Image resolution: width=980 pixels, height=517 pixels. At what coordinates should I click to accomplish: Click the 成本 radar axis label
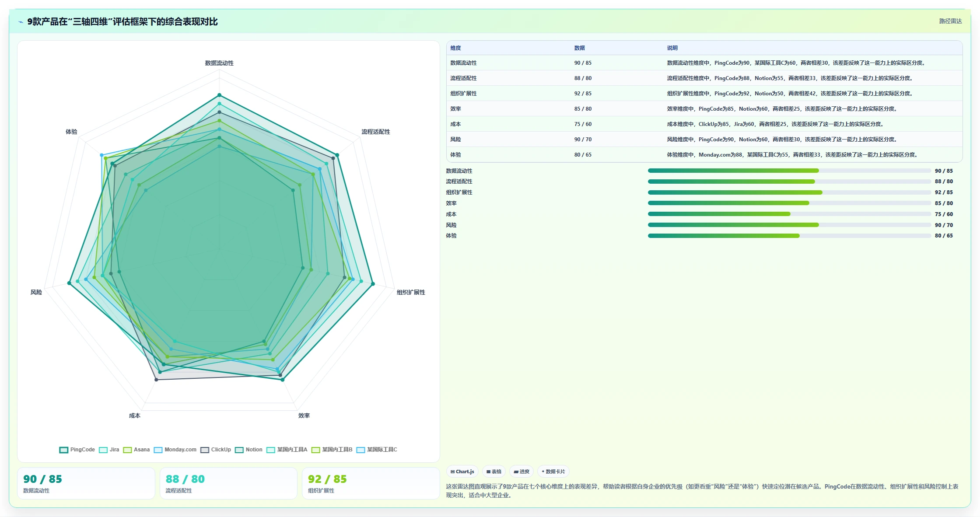[135, 416]
